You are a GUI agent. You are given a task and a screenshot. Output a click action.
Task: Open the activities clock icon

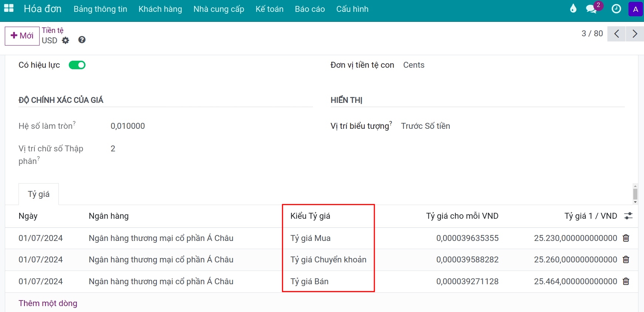[x=616, y=9]
